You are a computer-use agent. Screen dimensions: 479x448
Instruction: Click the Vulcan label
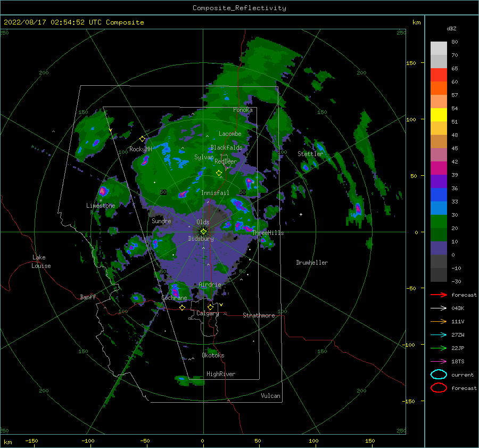(x=270, y=396)
